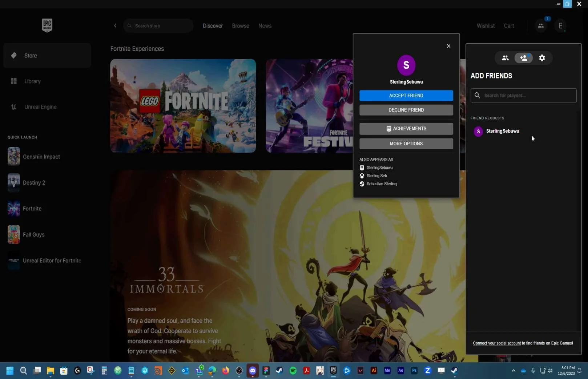Open Calculator from taskbar
Screen dimensions: 588x379
(x=104, y=371)
